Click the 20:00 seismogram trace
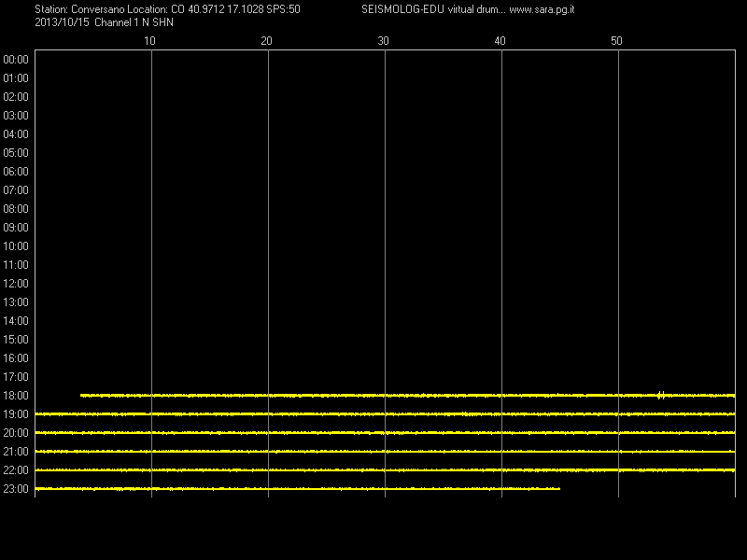The width and height of the screenshot is (747, 560). click(x=385, y=433)
